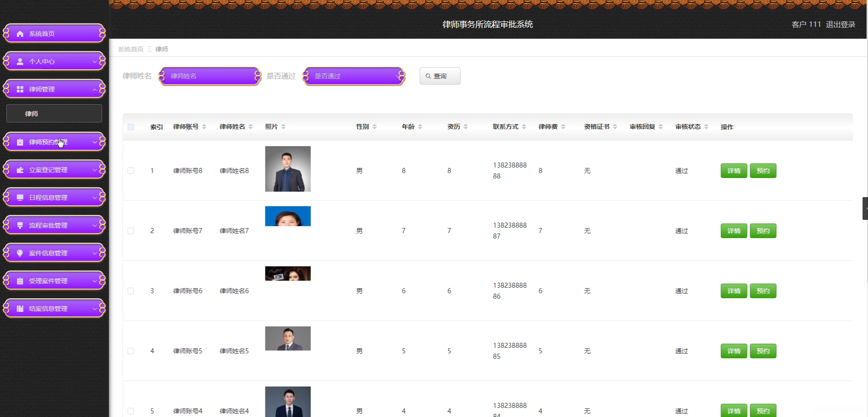The image size is (868, 417).
Task: Expand 律师预约管理 menu chevron
Action: 95,142
